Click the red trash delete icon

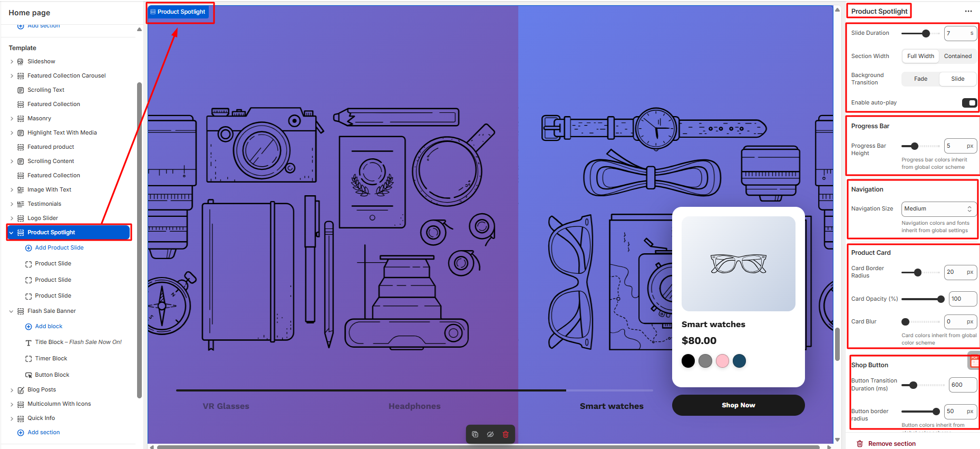coord(506,434)
